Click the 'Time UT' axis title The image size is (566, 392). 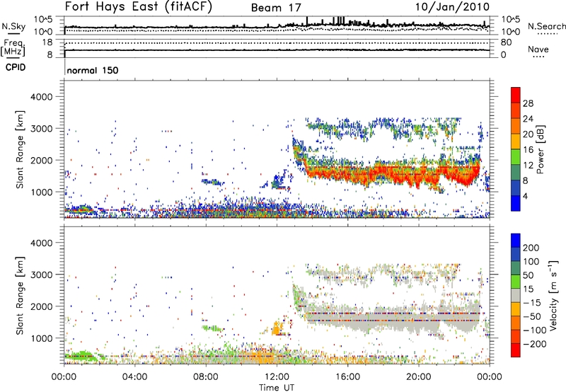click(x=277, y=388)
